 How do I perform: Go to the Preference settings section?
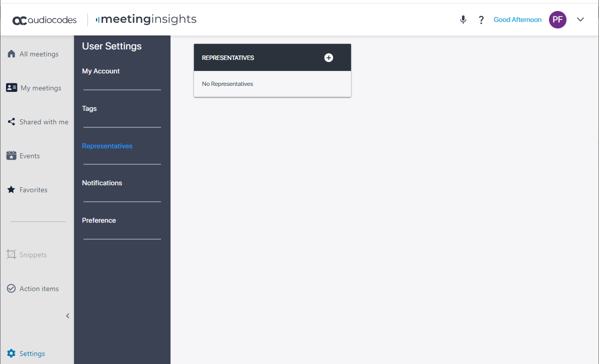coord(99,221)
